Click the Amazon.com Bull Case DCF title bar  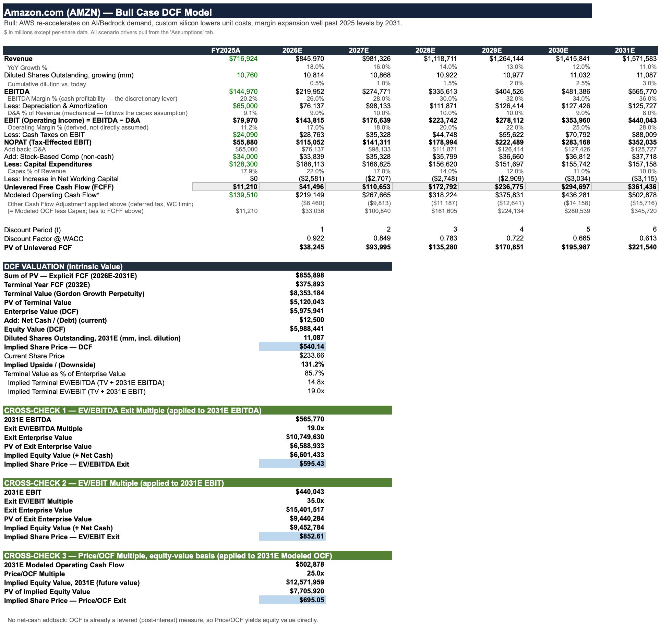pos(297,11)
